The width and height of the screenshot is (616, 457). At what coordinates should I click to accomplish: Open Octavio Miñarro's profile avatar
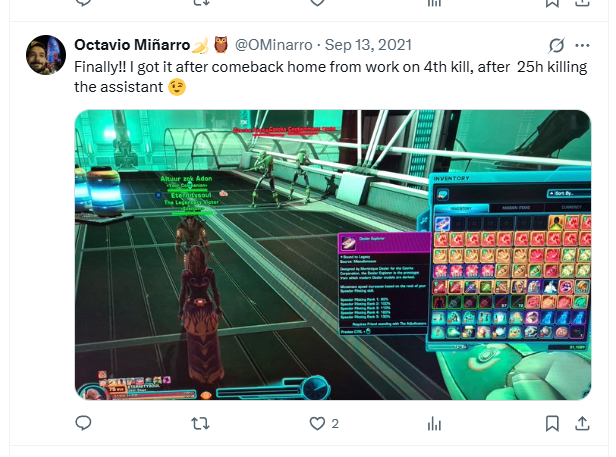tap(46, 55)
